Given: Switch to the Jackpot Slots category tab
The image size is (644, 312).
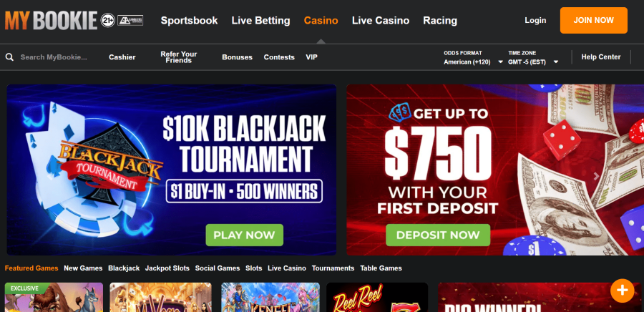Looking at the screenshot, I should coord(167,268).
